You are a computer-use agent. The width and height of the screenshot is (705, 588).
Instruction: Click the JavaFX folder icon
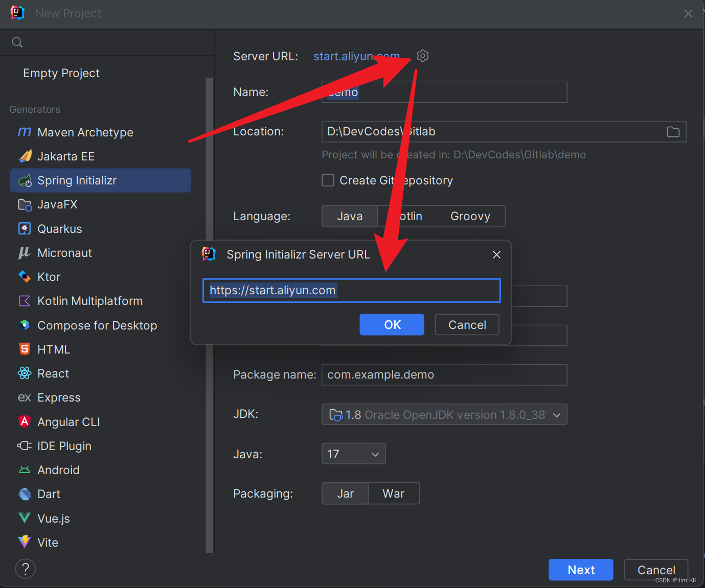click(25, 204)
